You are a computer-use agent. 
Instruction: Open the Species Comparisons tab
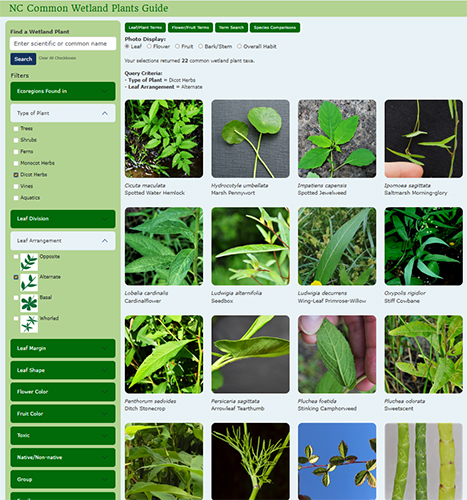tap(275, 28)
